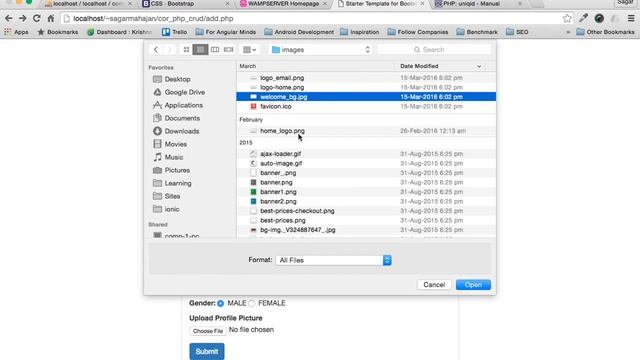Open SEO bookmark folder
640x360 pixels.
coord(517,32)
